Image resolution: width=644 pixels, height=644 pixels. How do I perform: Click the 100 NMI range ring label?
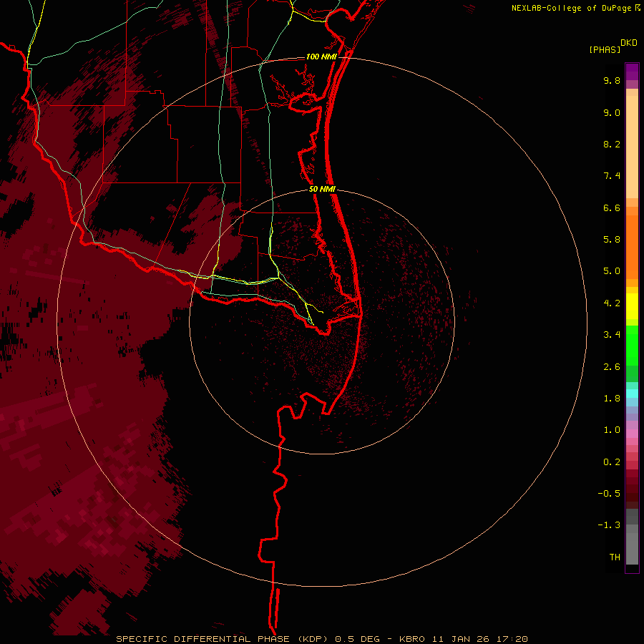321,57
